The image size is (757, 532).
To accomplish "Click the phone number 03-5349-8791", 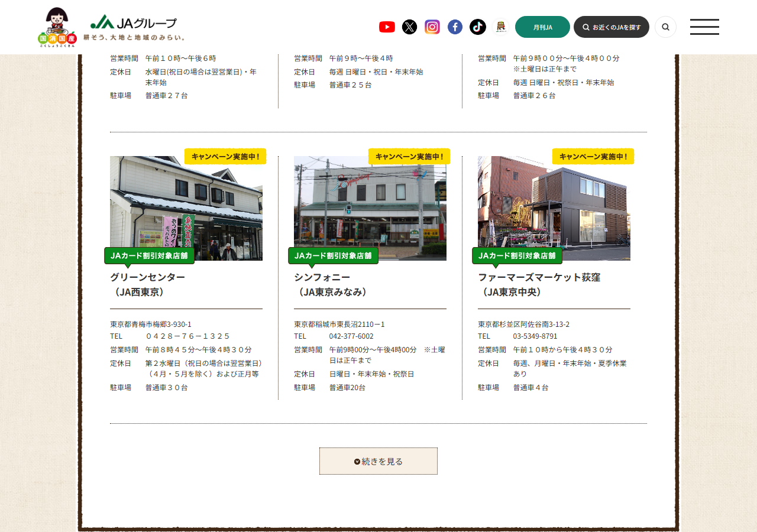I will (535, 336).
